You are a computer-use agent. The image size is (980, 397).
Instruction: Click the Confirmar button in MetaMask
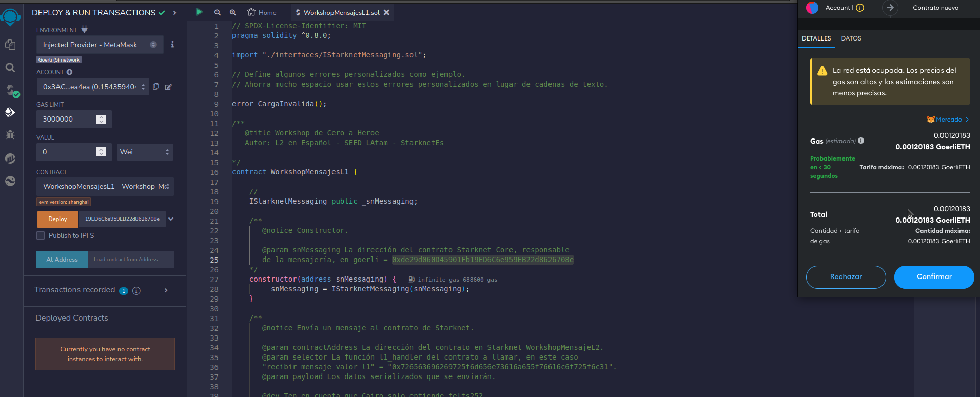pyautogui.click(x=934, y=277)
